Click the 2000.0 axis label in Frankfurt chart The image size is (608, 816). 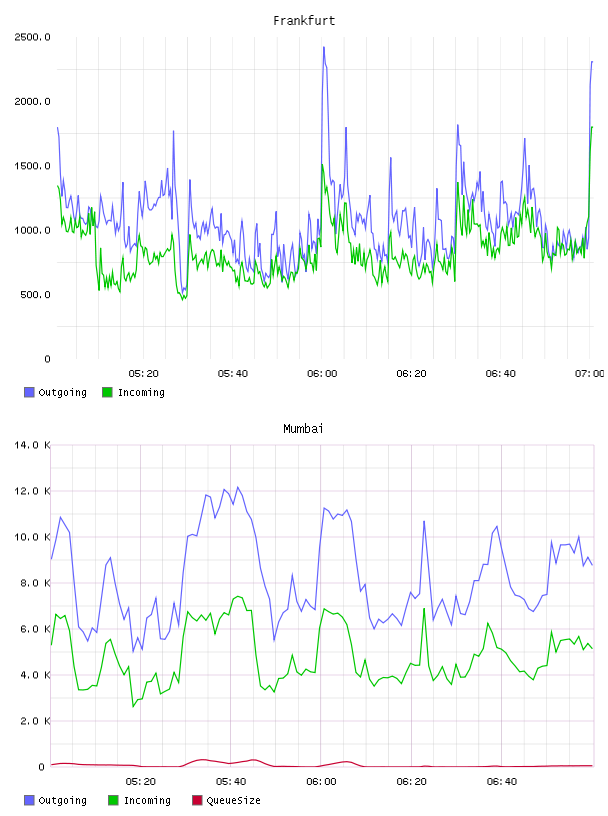(32, 101)
